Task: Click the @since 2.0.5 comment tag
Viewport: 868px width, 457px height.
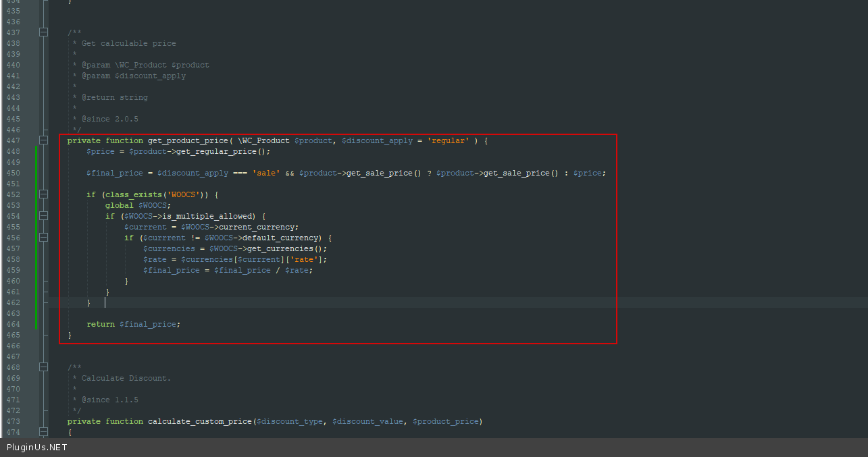Action: click(x=109, y=119)
